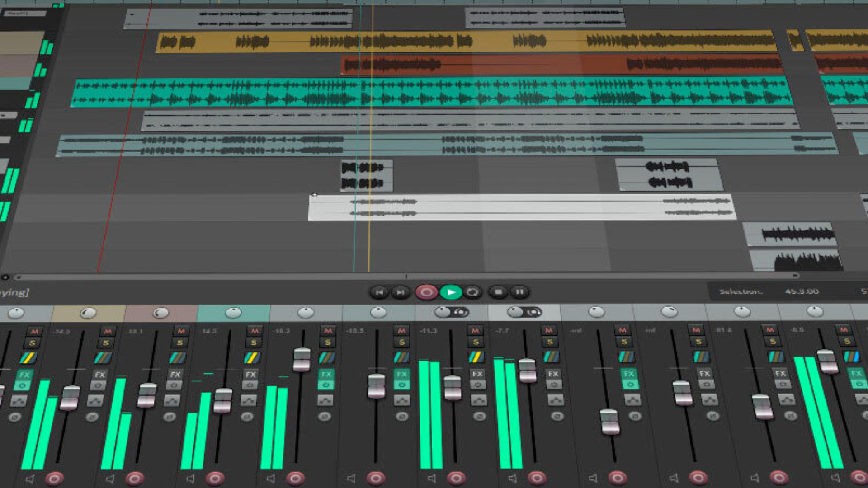Click monitor speaker icon on the -7.7 track
This screenshot has width=868, height=488.
[512, 478]
